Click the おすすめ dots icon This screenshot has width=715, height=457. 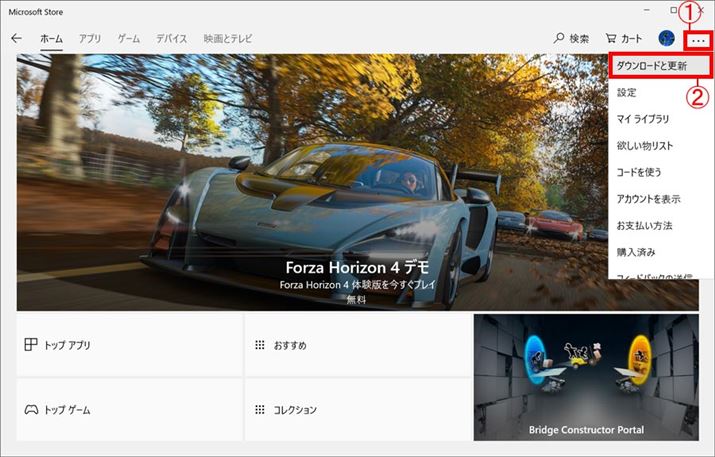coord(259,345)
